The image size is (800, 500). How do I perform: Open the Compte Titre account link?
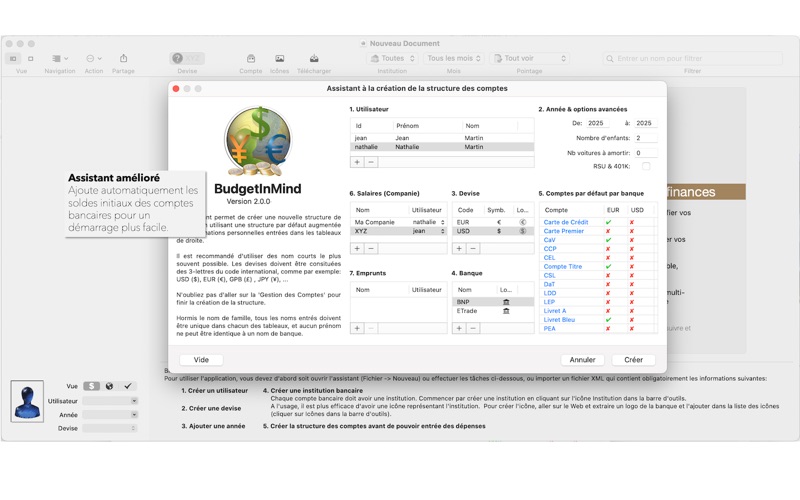pyautogui.click(x=563, y=266)
